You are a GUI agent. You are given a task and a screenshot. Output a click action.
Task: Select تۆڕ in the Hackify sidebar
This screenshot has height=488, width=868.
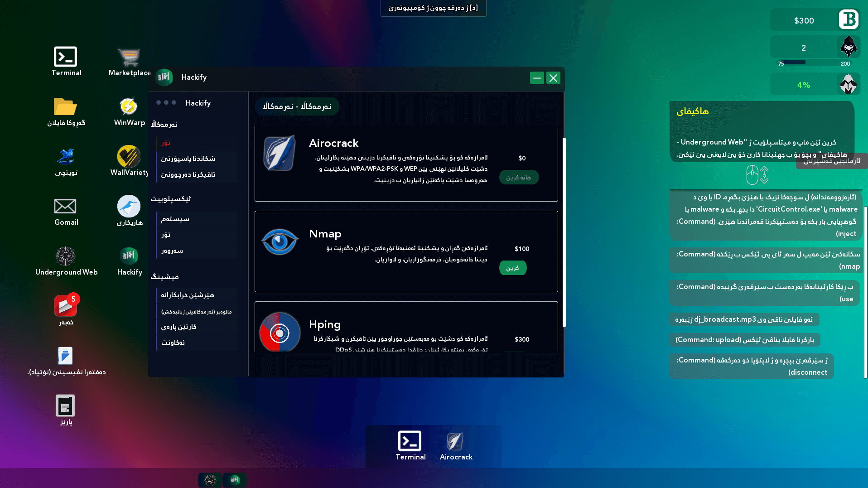166,143
